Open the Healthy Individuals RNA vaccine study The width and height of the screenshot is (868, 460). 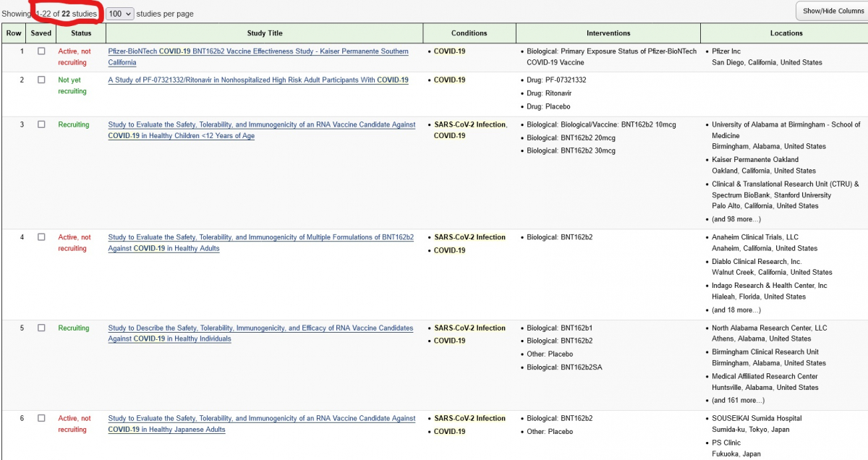260,328
